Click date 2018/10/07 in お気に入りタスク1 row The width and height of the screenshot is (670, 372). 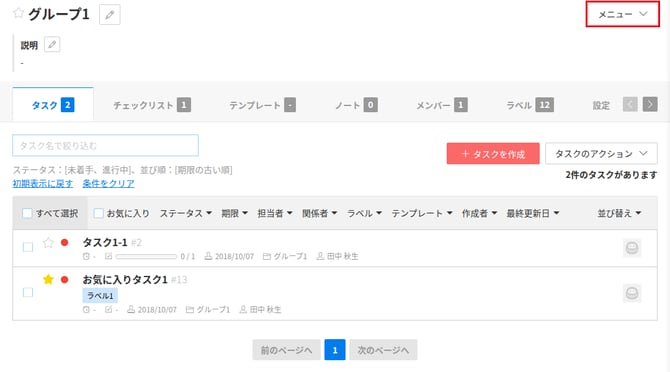(152, 310)
